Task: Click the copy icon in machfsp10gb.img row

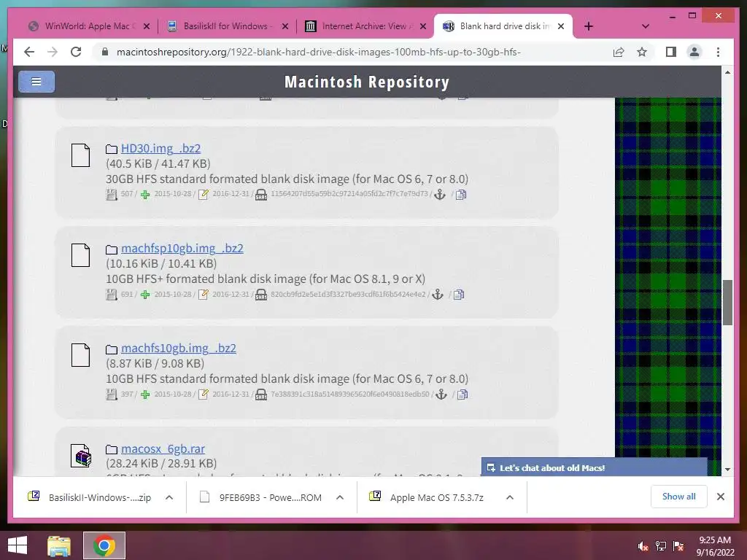Action: point(459,295)
